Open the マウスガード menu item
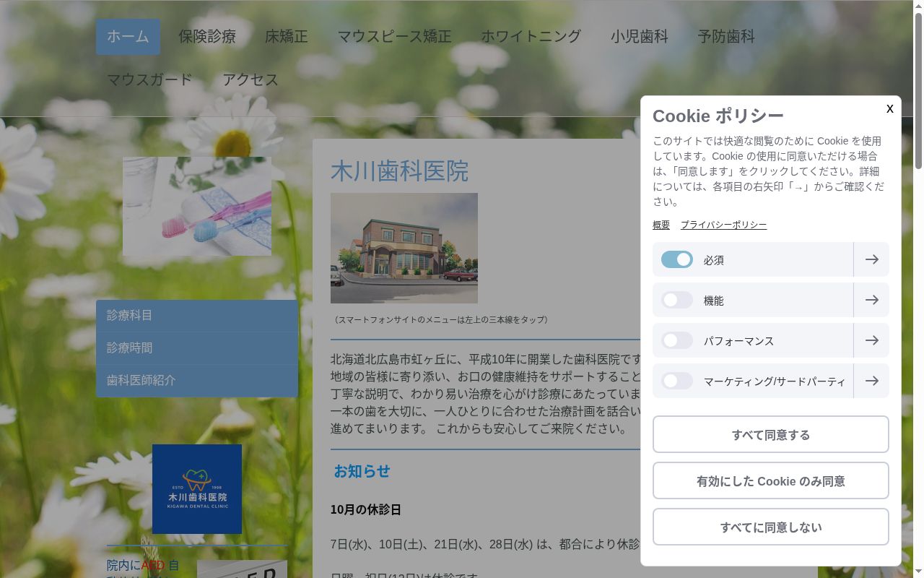This screenshot has height=578, width=924. 149,80
